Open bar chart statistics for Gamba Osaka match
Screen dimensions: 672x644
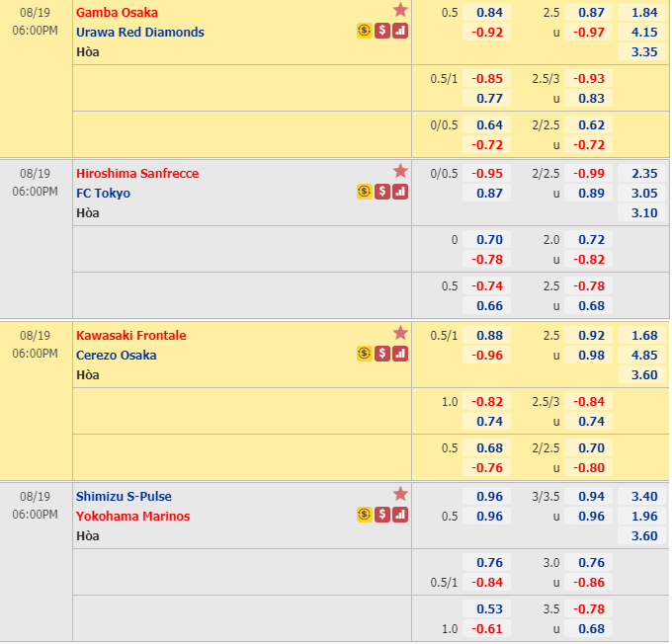click(x=399, y=31)
